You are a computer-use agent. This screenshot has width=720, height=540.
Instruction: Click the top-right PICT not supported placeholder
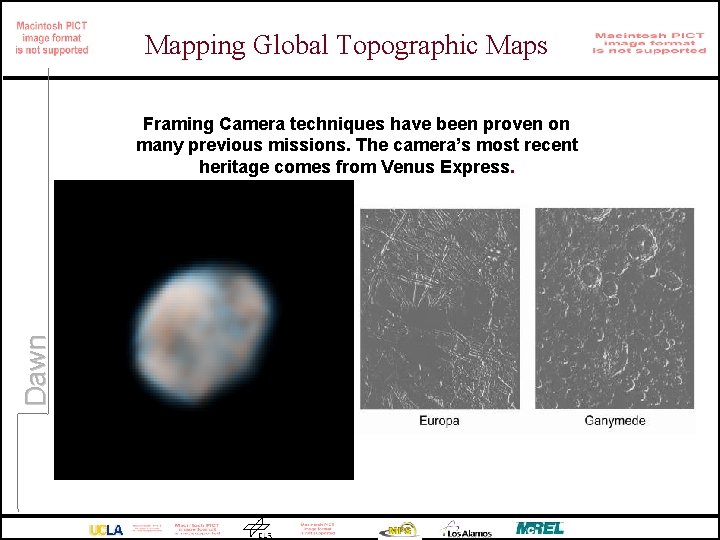tap(649, 43)
